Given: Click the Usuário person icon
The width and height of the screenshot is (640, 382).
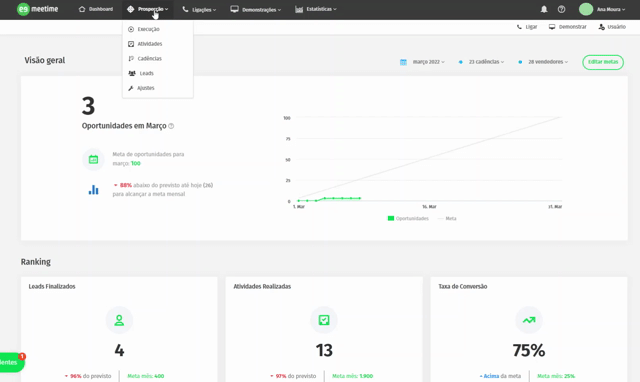Looking at the screenshot, I should (602, 27).
